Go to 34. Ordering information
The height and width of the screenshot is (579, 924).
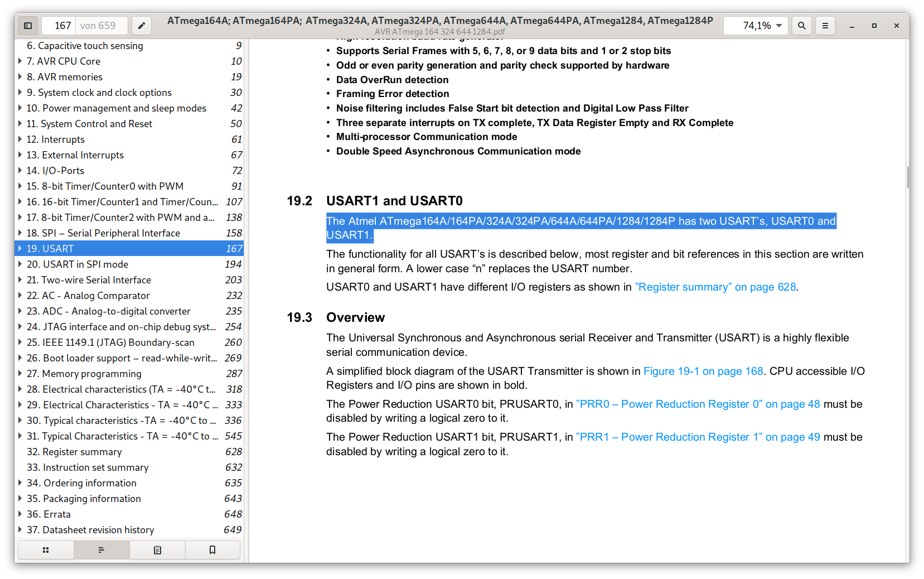pyautogui.click(x=129, y=483)
